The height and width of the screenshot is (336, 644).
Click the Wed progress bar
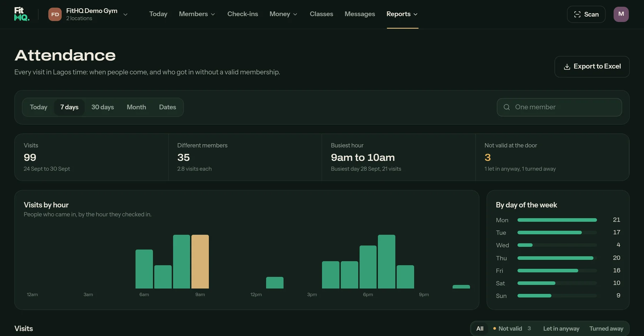(x=557, y=245)
